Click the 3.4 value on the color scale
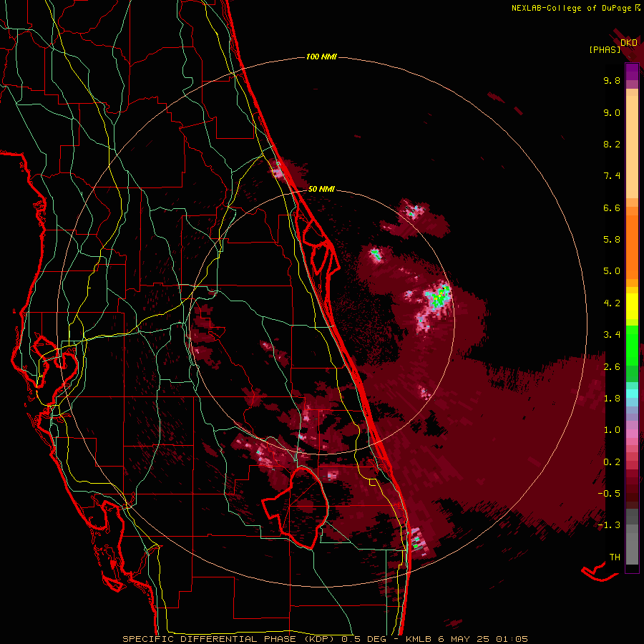Screen dimensions: 644x644 [612, 335]
